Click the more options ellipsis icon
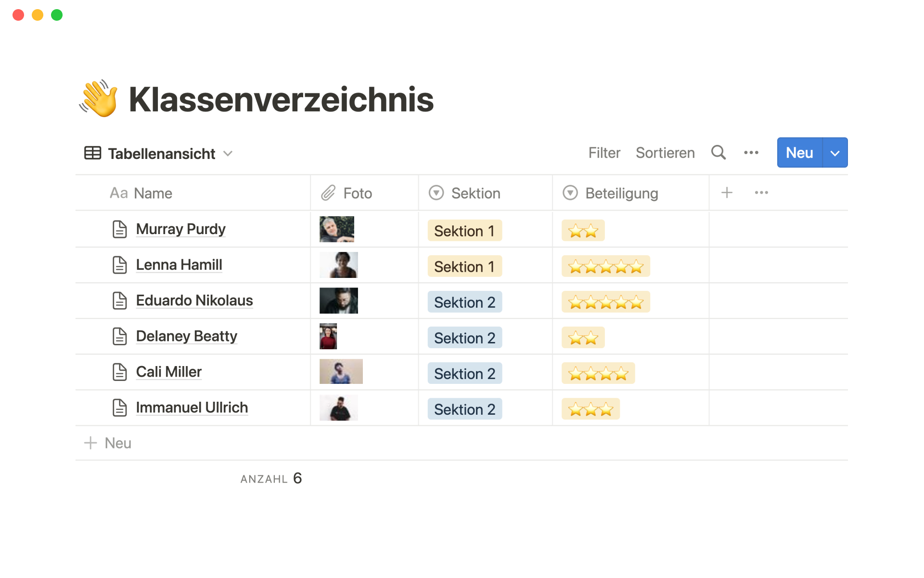The image size is (924, 578). pos(752,153)
